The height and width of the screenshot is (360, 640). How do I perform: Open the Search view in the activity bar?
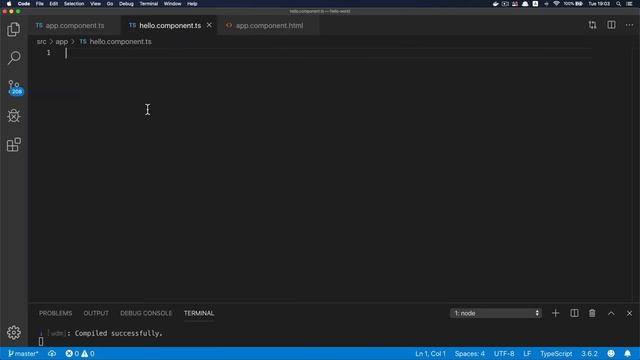[14, 58]
